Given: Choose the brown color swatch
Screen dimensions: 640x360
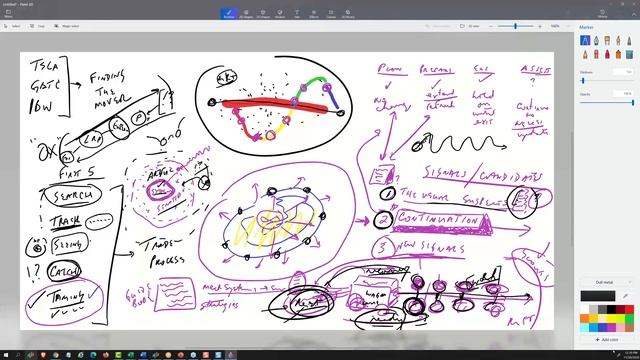Looking at the screenshot, I should [629, 327].
